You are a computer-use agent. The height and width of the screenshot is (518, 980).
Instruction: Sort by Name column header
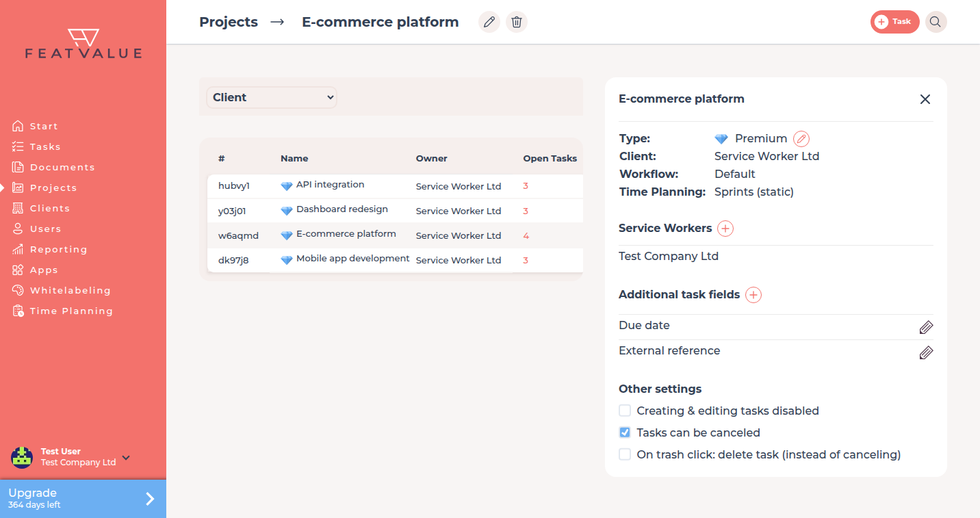tap(294, 158)
